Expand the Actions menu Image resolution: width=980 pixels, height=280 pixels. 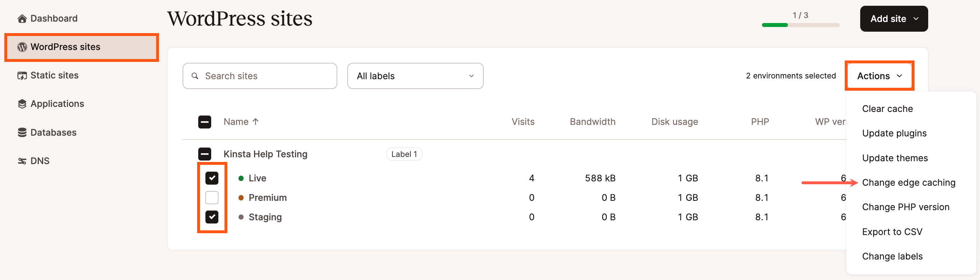point(879,76)
